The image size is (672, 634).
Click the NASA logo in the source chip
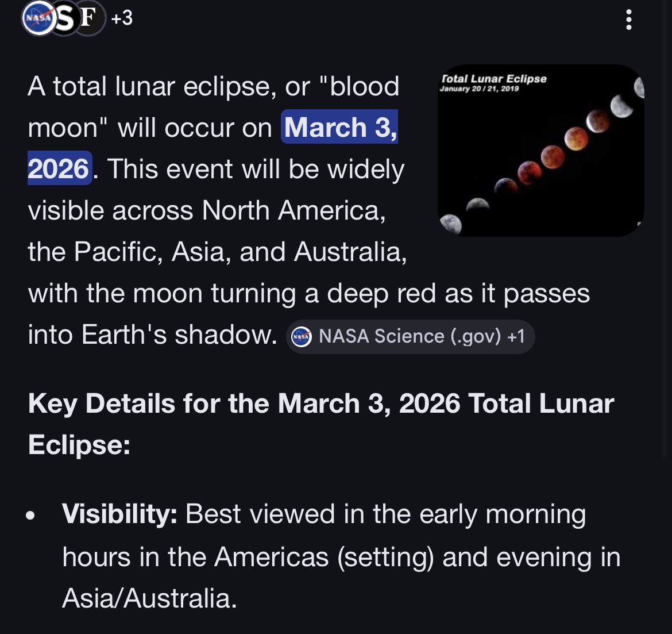302,337
